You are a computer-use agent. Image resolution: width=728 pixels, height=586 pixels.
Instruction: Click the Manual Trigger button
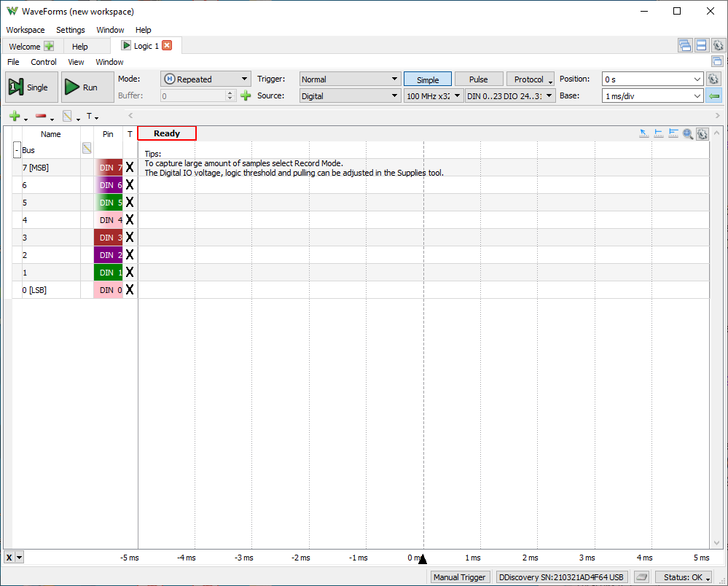(x=459, y=577)
